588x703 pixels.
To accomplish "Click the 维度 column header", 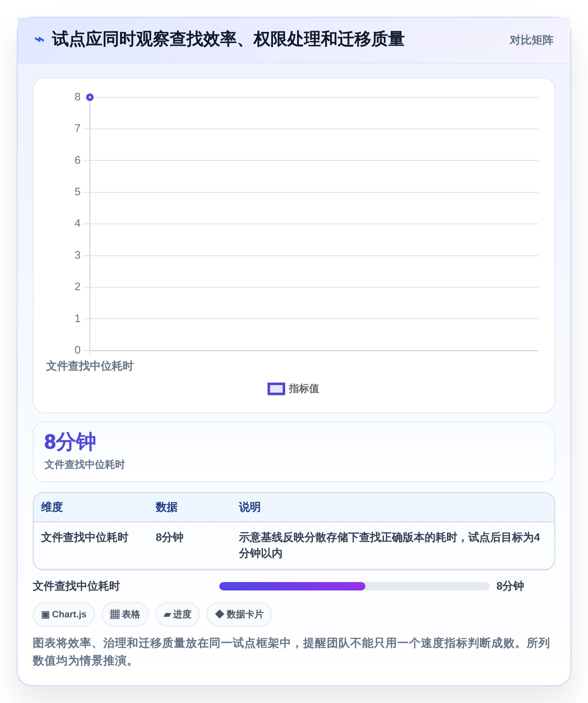I will click(x=52, y=507).
